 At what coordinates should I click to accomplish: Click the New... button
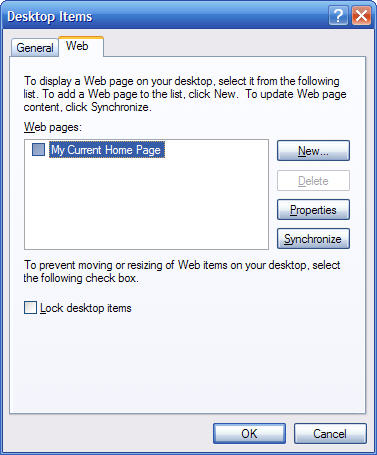click(313, 151)
